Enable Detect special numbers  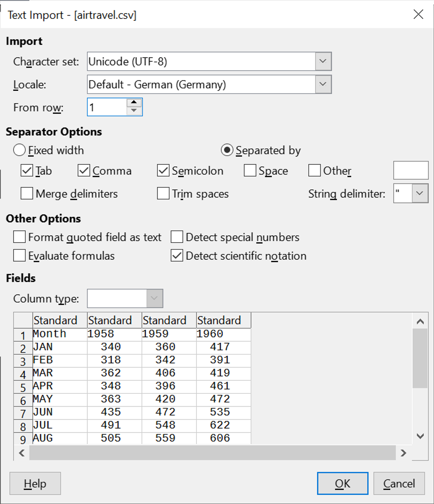(177, 237)
